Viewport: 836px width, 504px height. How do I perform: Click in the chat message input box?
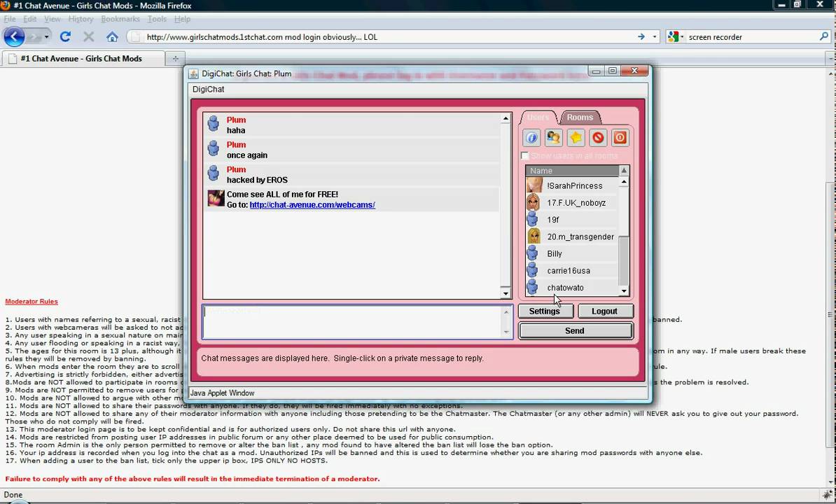pos(352,322)
